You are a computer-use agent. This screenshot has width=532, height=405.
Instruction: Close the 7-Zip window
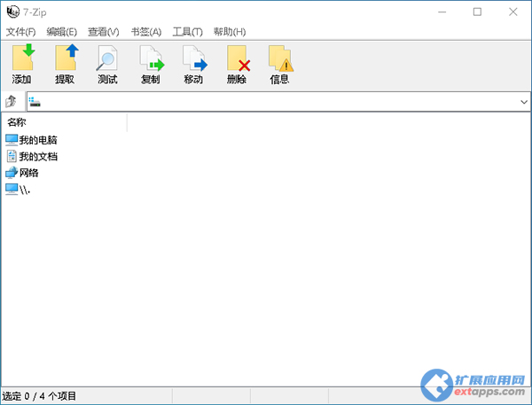point(513,12)
